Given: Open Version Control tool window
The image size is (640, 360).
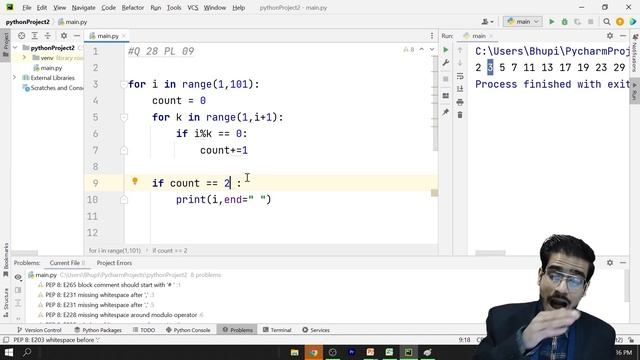Looking at the screenshot, I should (39, 330).
